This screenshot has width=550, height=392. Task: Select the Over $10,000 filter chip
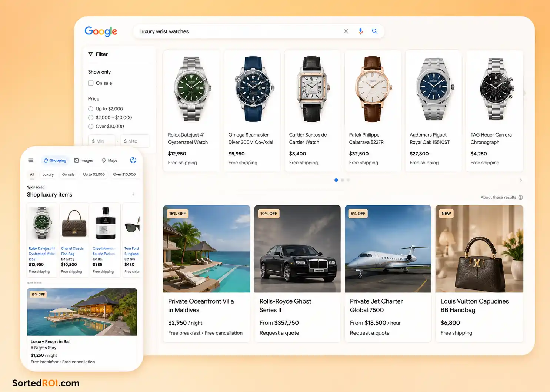click(x=124, y=174)
